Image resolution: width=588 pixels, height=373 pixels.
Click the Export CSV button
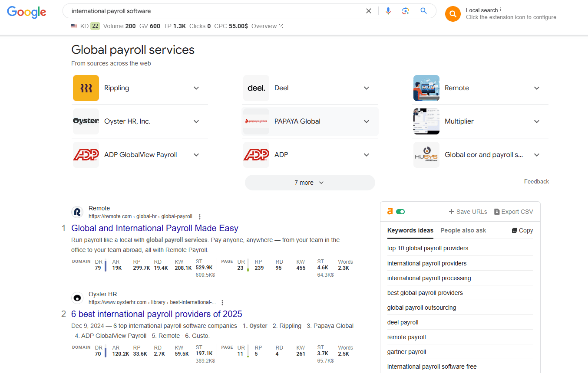513,212
